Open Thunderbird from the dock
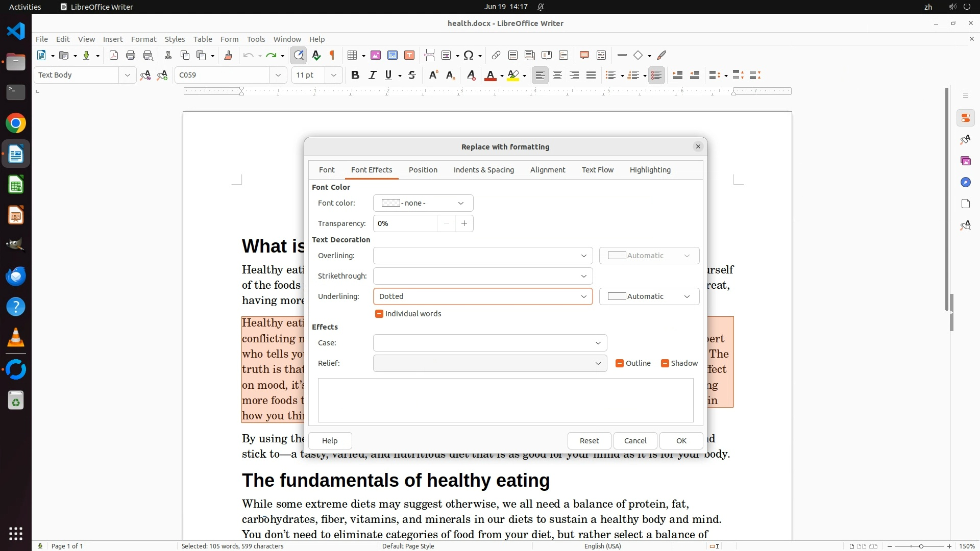The image size is (980, 551). tap(16, 277)
